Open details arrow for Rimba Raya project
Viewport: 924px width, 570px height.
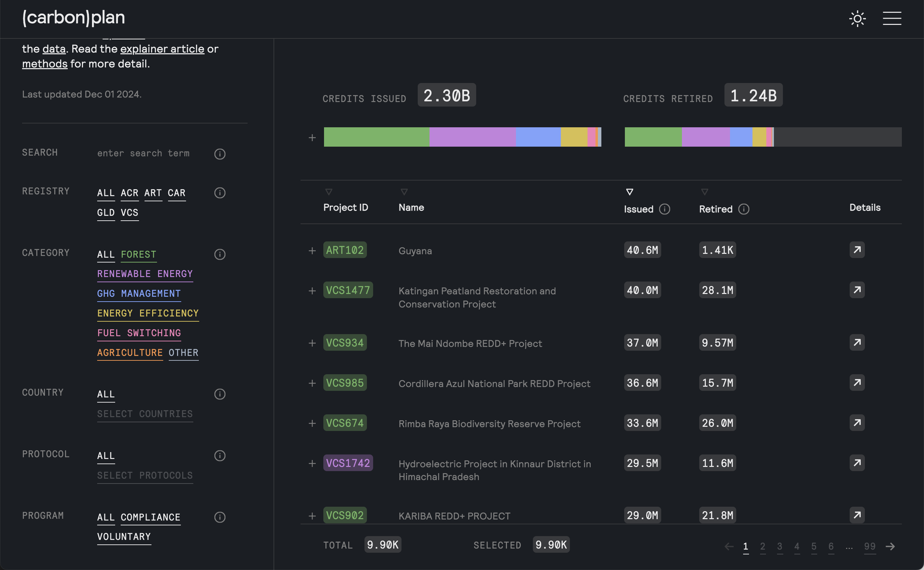pyautogui.click(x=857, y=423)
